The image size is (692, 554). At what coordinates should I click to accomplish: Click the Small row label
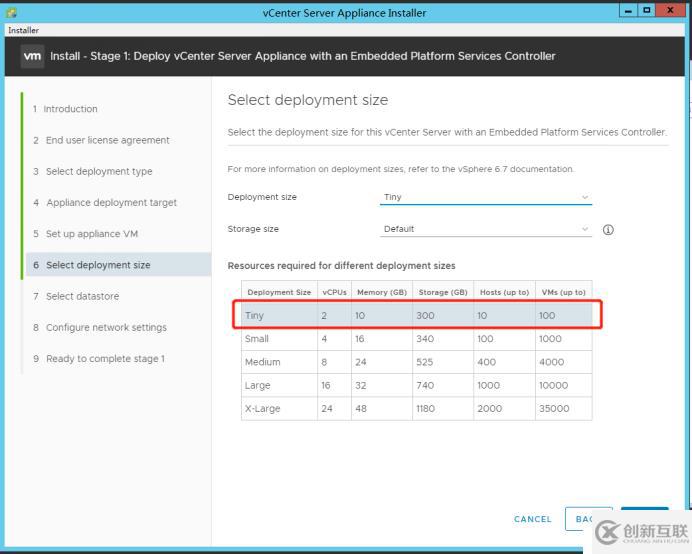click(256, 339)
